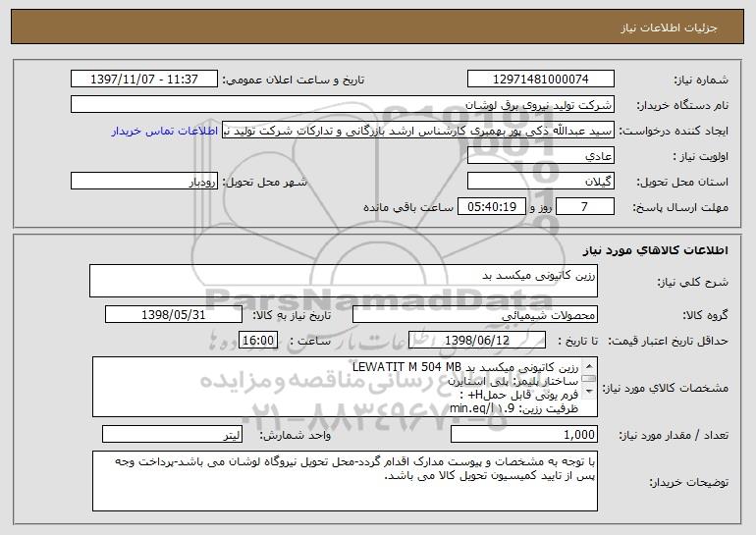Click the resin capacity line ظرفیت رزین

pos(513,408)
